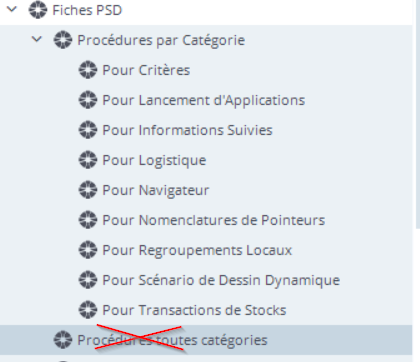Select Pour Nomenclatures de Pointeurs
The image size is (420, 362).
213,220
